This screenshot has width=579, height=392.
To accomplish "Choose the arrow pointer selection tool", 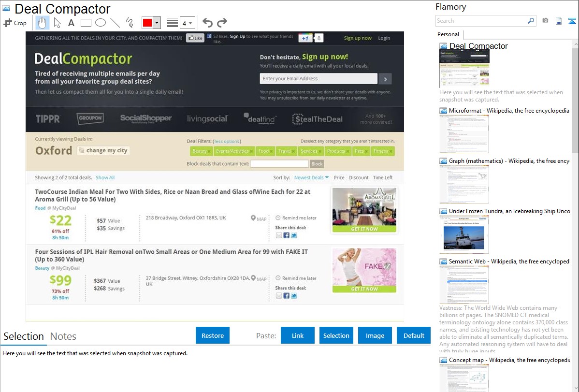I will tap(57, 23).
